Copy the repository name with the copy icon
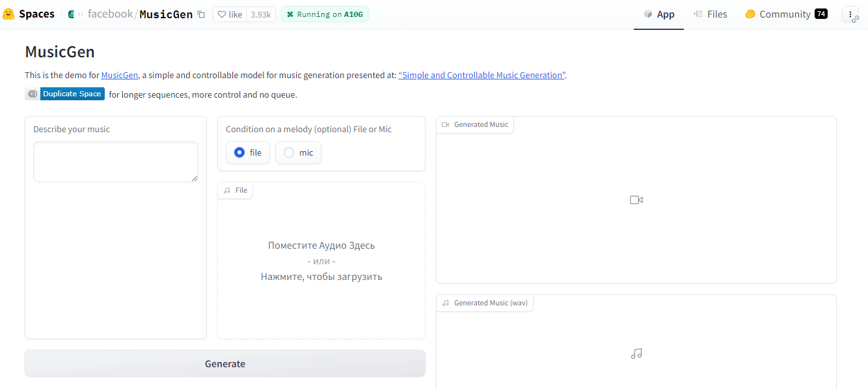This screenshot has width=868, height=390. [x=201, y=14]
